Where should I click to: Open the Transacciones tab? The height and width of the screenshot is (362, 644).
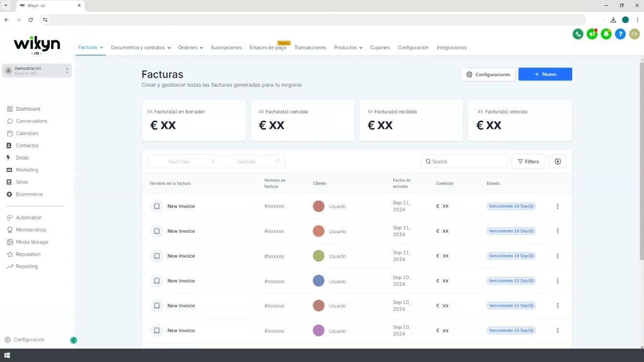pos(310,47)
